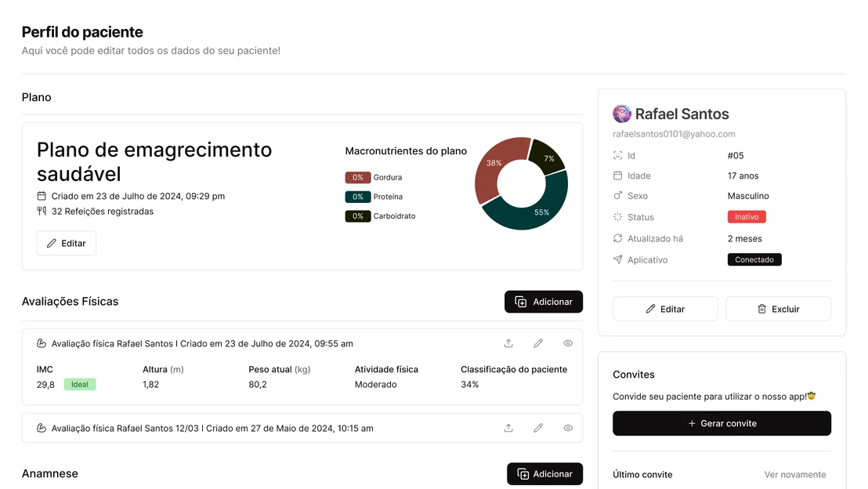Click share icon on 12/03 physical evaluation
The width and height of the screenshot is (868, 489).
pos(508,428)
